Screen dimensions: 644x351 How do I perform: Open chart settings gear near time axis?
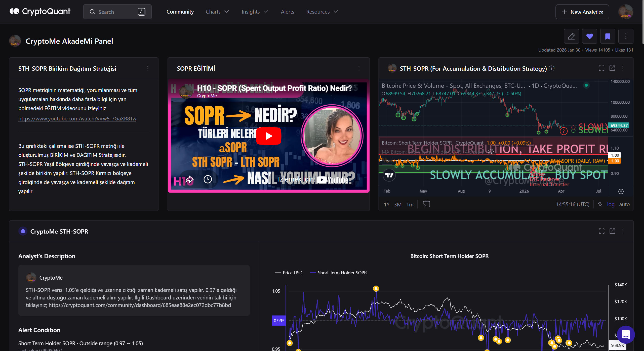pos(621,191)
